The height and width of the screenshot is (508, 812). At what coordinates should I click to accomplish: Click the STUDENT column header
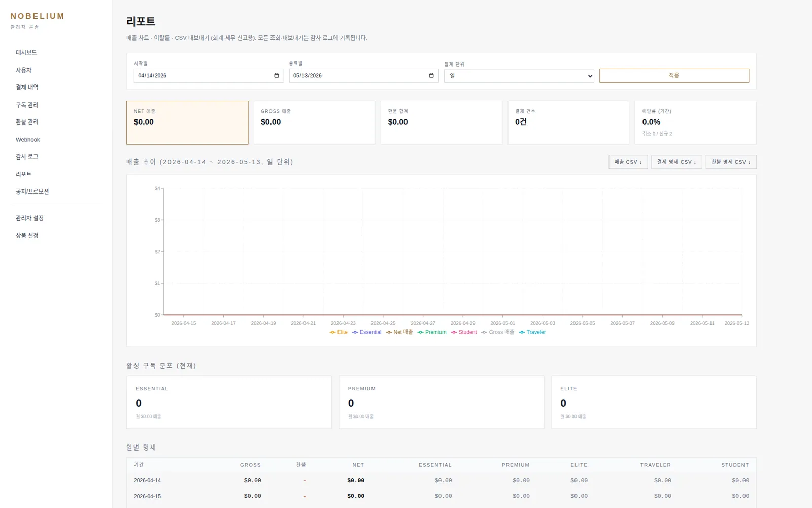pos(735,465)
